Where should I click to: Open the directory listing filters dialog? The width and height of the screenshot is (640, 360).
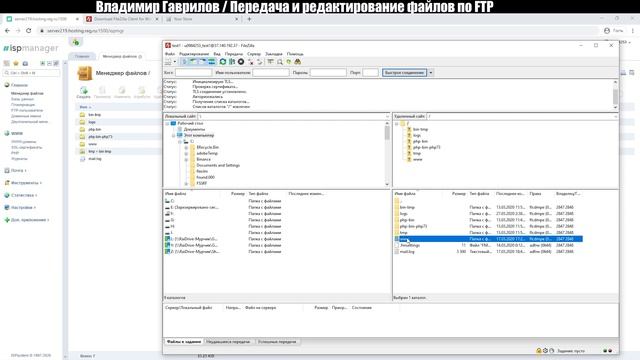(271, 62)
